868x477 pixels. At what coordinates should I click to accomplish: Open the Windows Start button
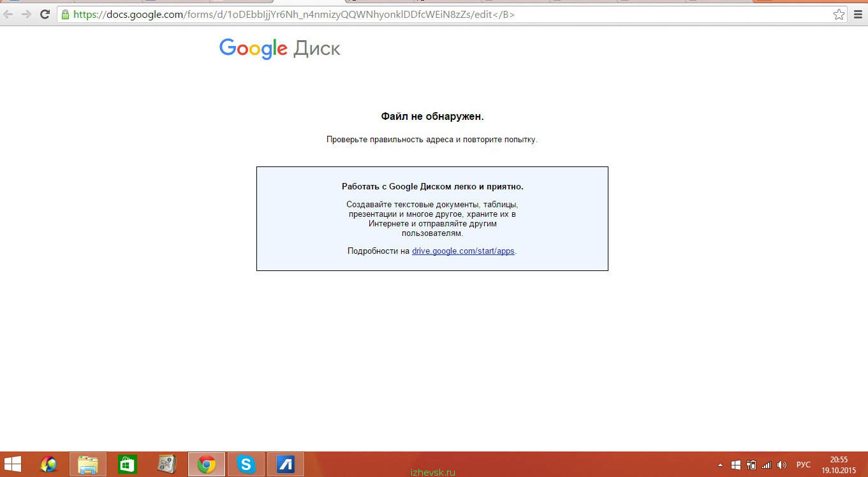(x=13, y=464)
